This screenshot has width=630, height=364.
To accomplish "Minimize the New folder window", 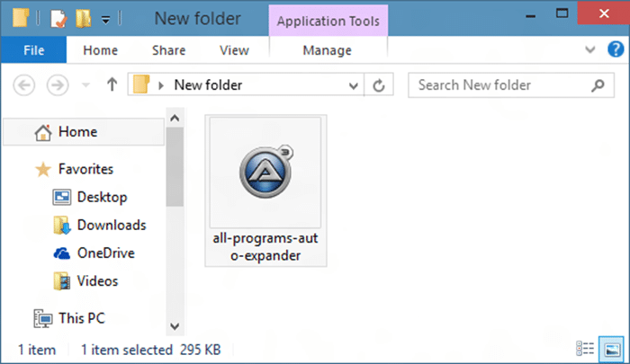I will (x=531, y=15).
